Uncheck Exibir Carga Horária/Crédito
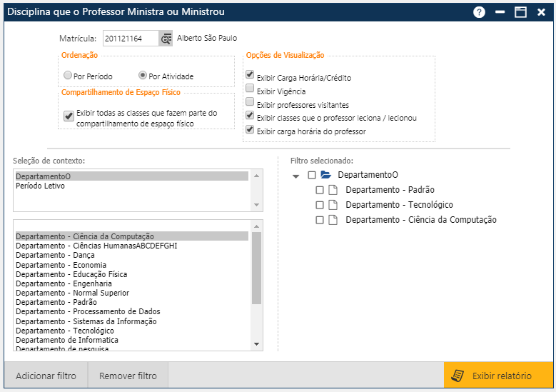Viewport: 556px width, 392px height. pyautogui.click(x=249, y=74)
